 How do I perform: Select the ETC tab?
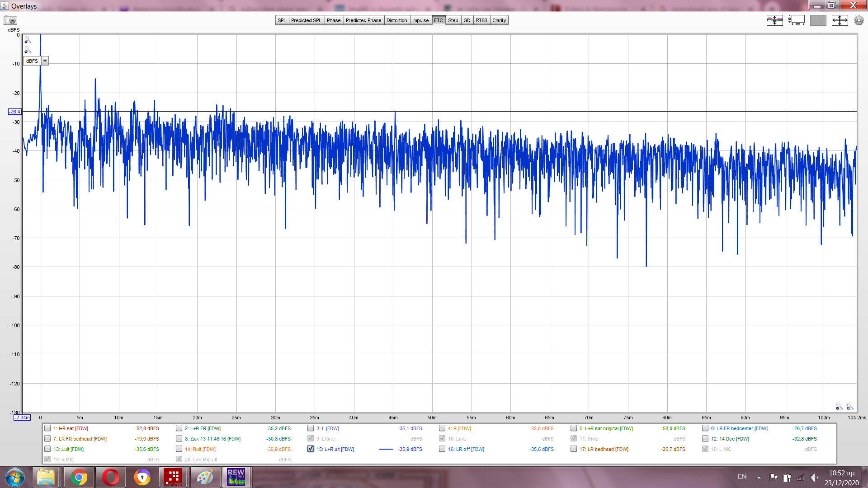click(x=439, y=20)
